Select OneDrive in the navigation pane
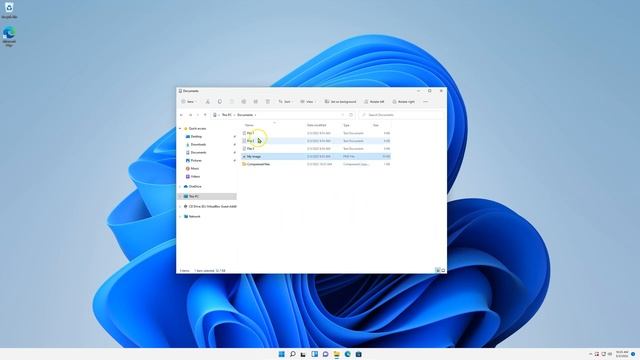Screen dimensions: 640x360 [195, 187]
